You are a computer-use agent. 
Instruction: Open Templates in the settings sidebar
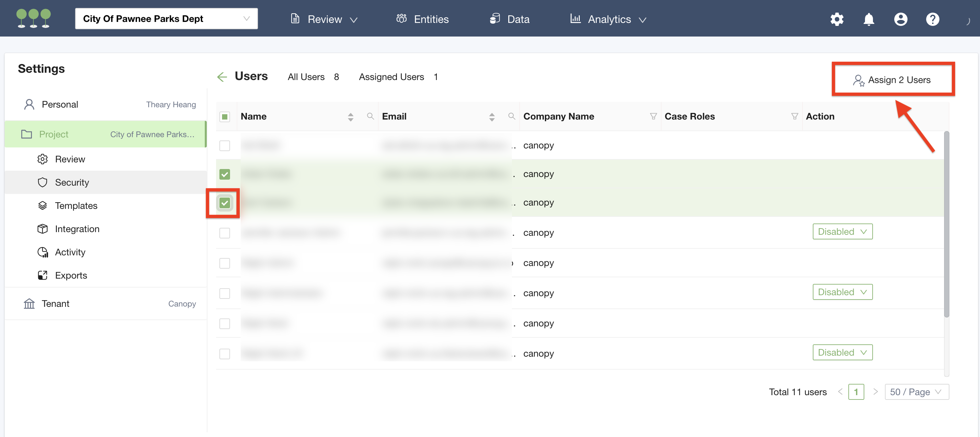[x=76, y=206]
